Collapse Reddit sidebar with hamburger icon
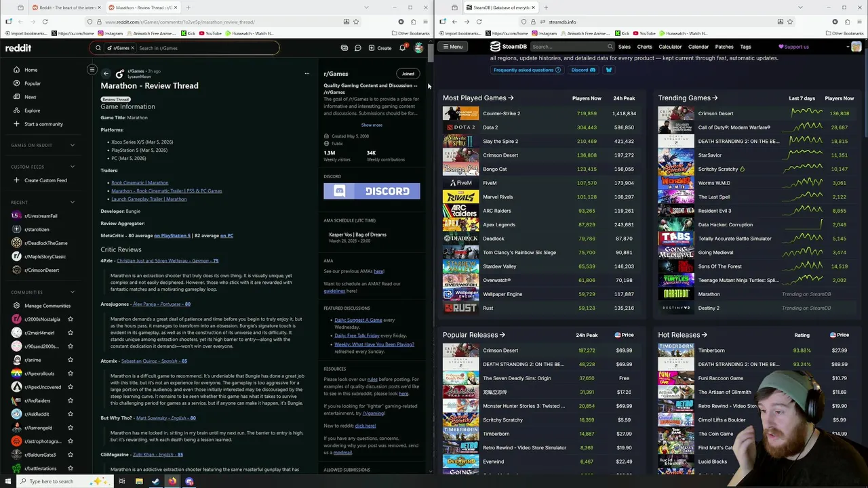 92,70
